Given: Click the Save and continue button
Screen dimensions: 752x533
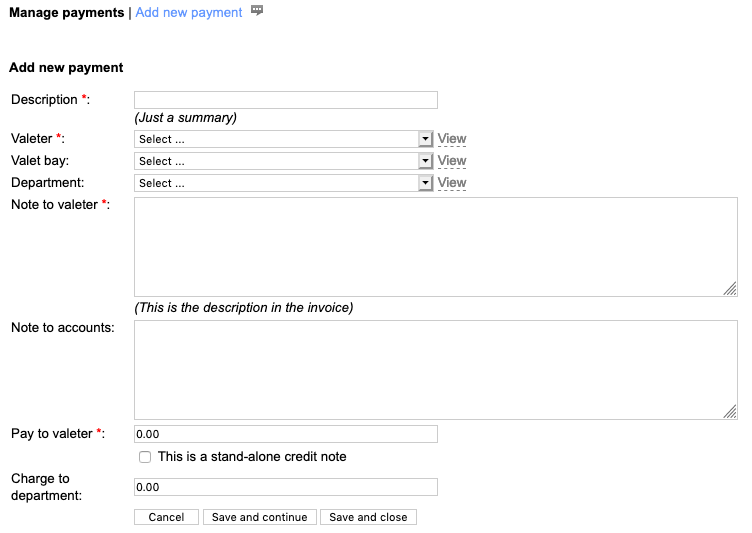Looking at the screenshot, I should 260,517.
